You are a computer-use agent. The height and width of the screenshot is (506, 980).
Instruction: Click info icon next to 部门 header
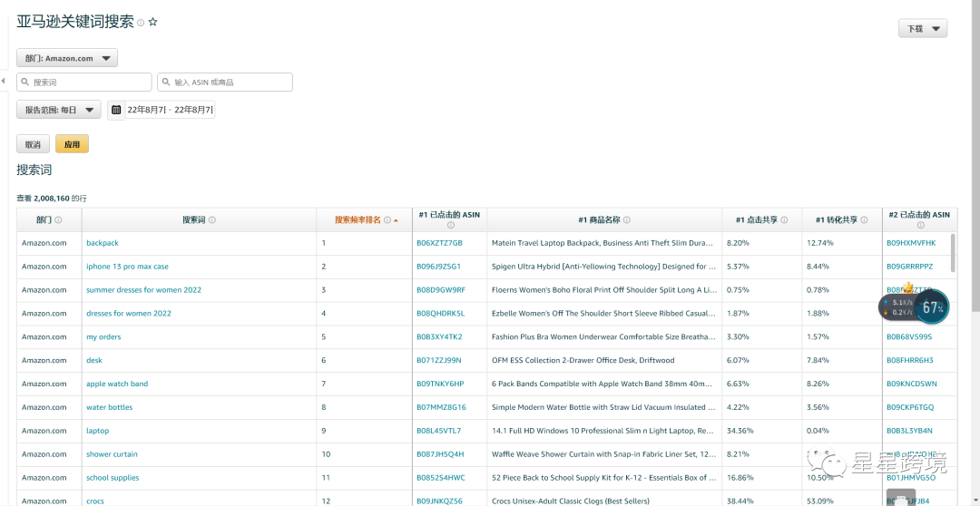pos(59,219)
